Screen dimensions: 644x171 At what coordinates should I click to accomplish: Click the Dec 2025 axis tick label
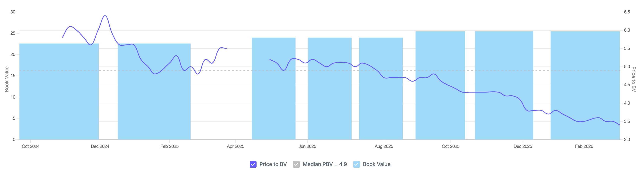click(x=523, y=146)
